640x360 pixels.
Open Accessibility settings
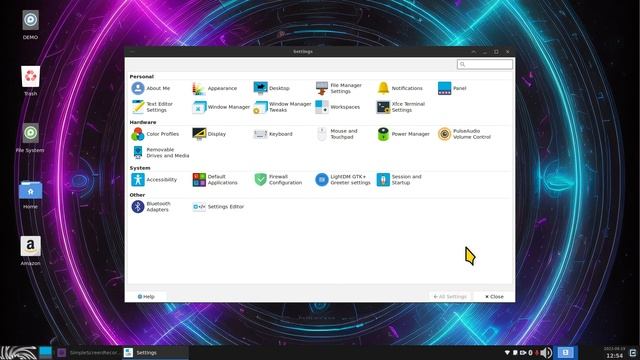point(154,180)
